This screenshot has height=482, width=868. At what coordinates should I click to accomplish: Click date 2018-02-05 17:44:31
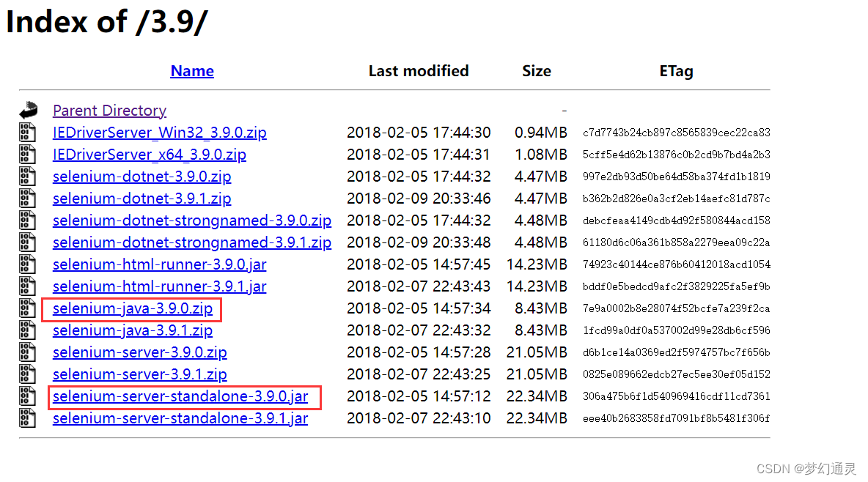(x=419, y=155)
